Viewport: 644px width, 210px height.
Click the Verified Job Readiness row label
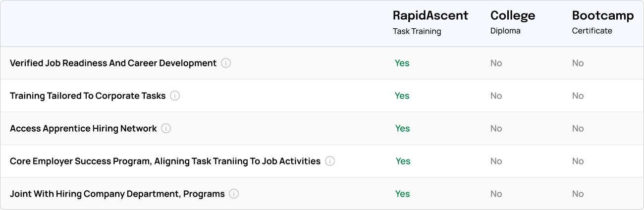(x=113, y=63)
